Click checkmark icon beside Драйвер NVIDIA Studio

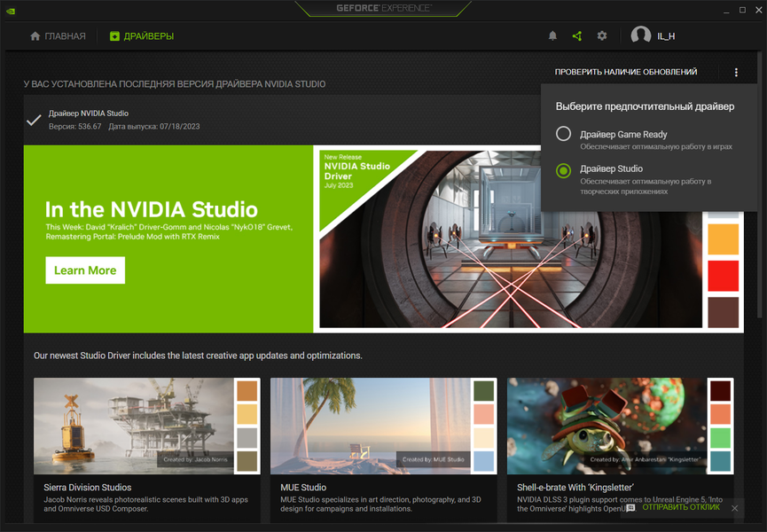point(34,120)
